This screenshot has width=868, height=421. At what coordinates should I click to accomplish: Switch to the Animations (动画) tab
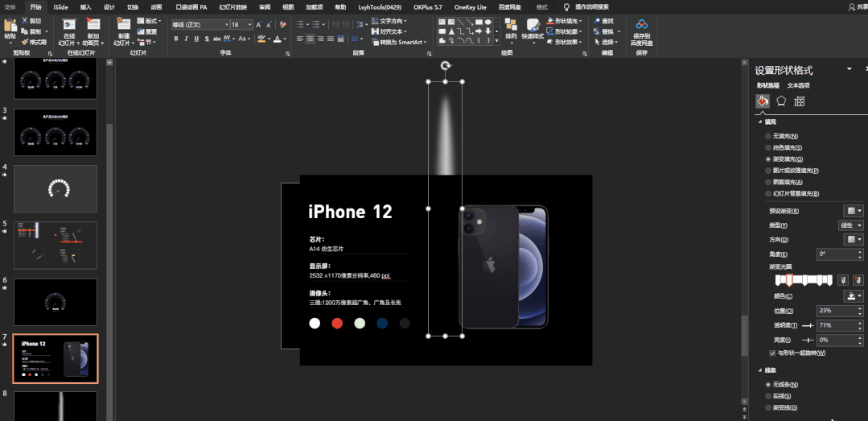pos(156,7)
